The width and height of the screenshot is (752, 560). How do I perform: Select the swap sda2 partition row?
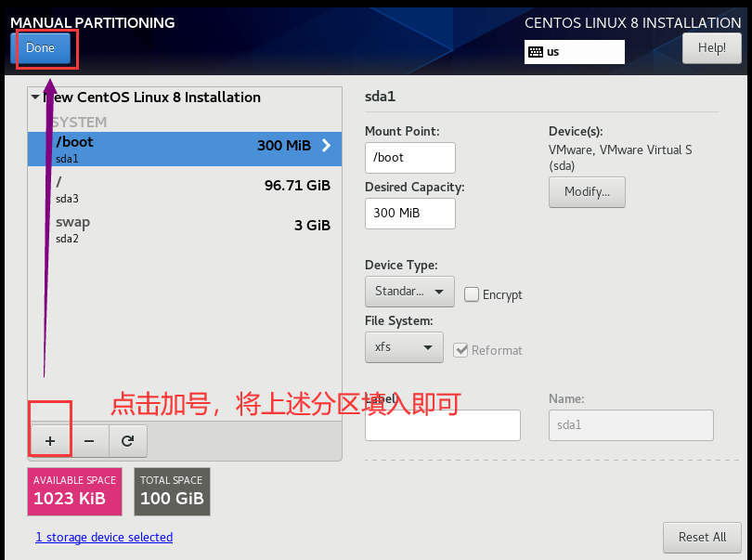[x=185, y=228]
